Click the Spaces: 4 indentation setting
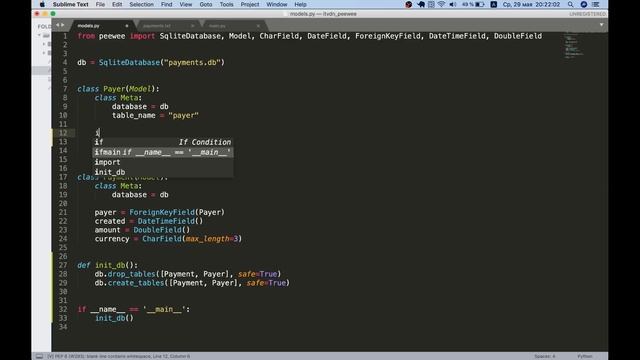 coord(544,356)
